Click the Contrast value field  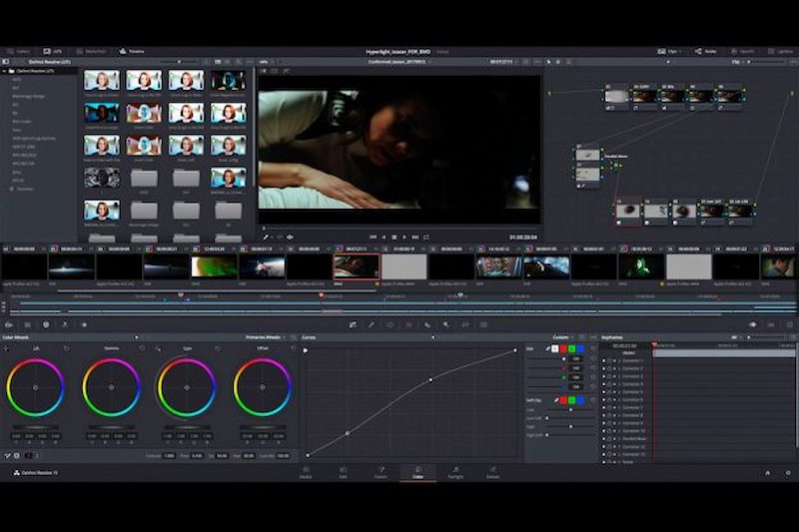click(x=169, y=456)
